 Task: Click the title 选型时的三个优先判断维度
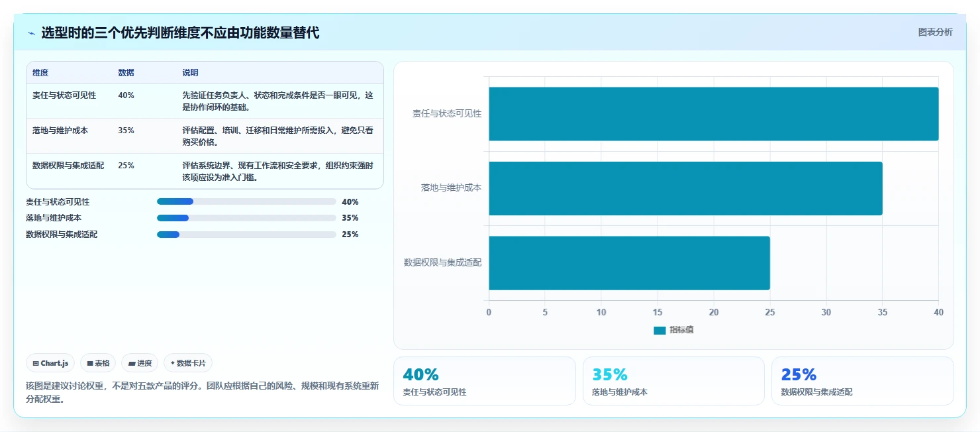coord(180,32)
